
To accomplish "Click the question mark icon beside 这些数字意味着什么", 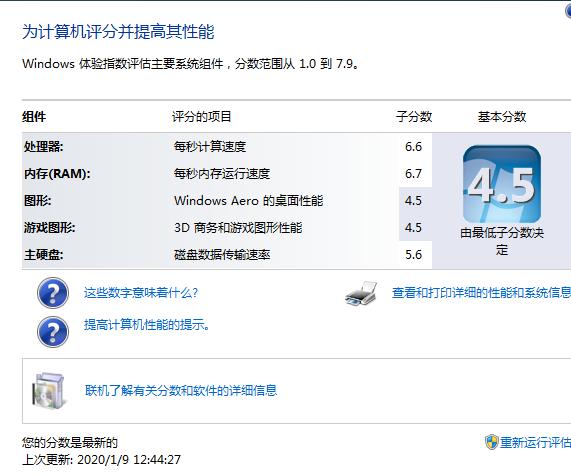I will [53, 293].
